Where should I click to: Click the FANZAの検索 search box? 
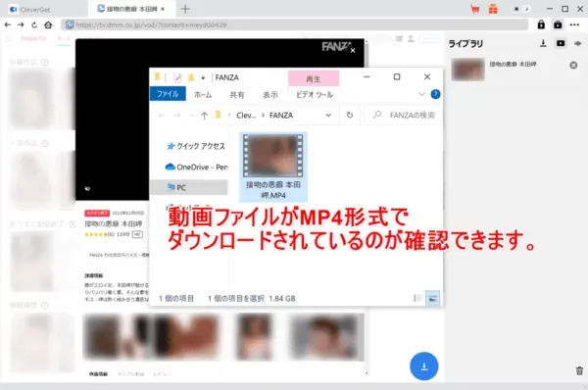click(x=403, y=115)
